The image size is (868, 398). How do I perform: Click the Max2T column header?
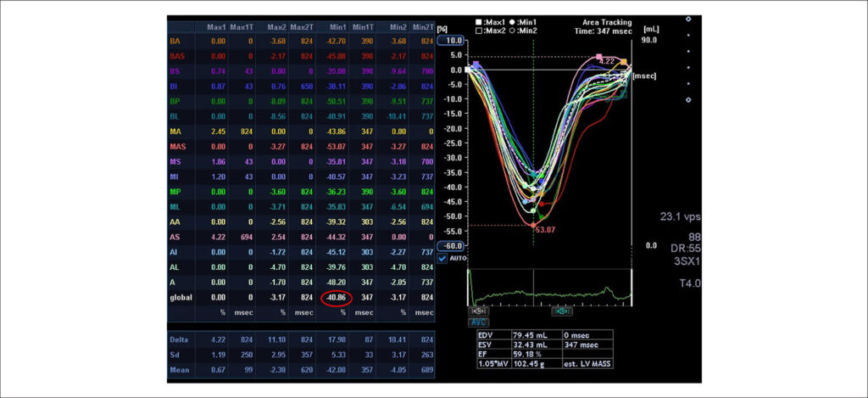(x=302, y=27)
